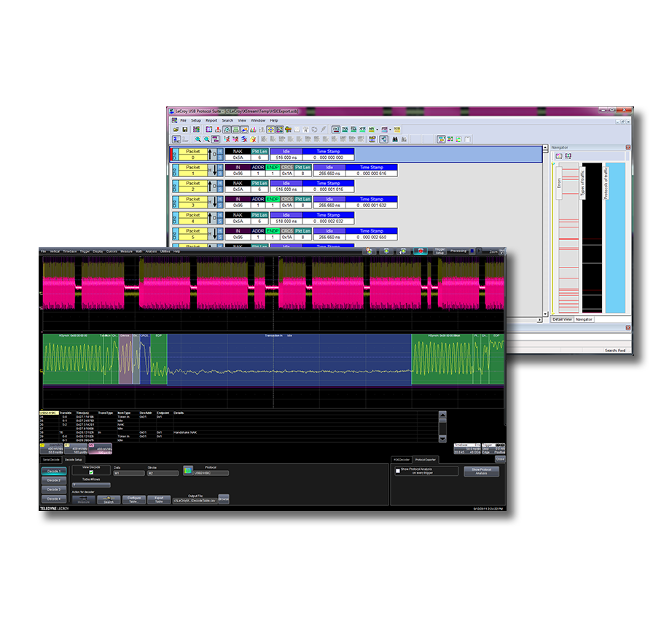This screenshot has height=621, width=672.
Task: Enable Show Protocol Analysis on every trigger
Action: (397, 471)
